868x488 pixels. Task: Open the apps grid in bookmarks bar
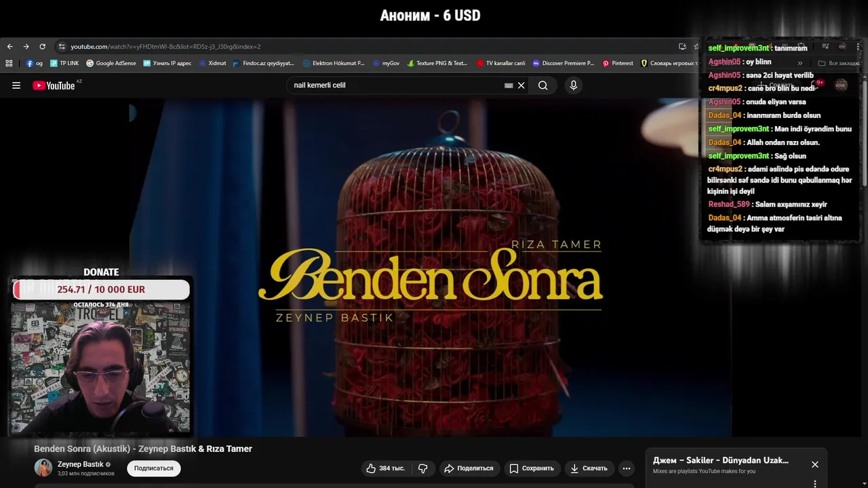(9, 63)
